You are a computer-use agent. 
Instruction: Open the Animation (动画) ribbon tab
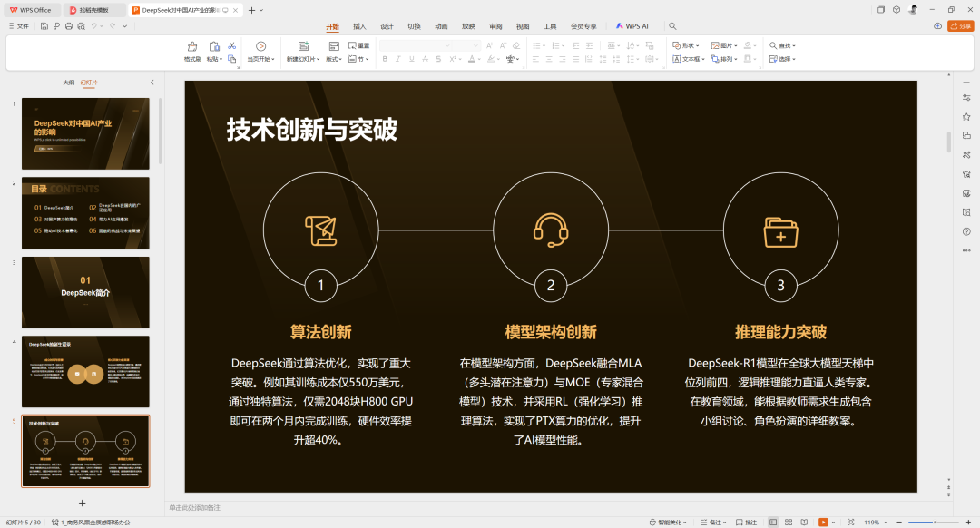(441, 26)
